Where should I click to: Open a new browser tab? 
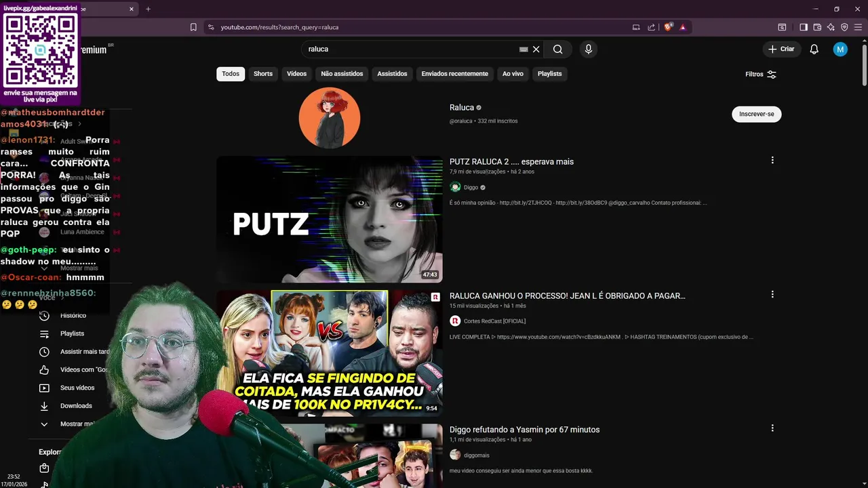[x=148, y=9]
